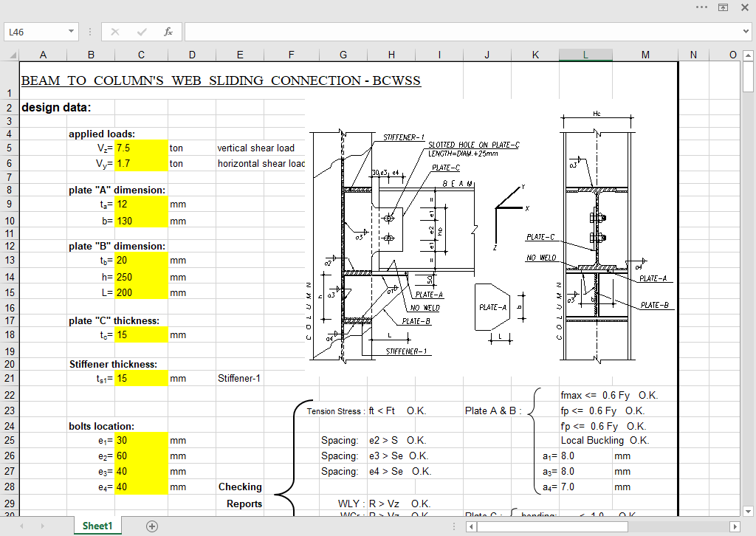Viewport: 756px width, 536px height.
Task: Open the more options ellipsis menu
Action: click(x=701, y=7)
